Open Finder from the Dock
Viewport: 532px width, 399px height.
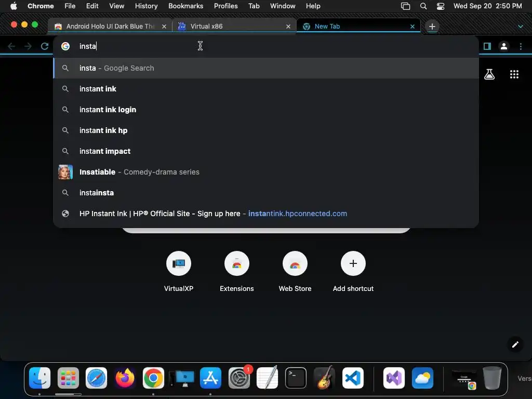point(39,378)
